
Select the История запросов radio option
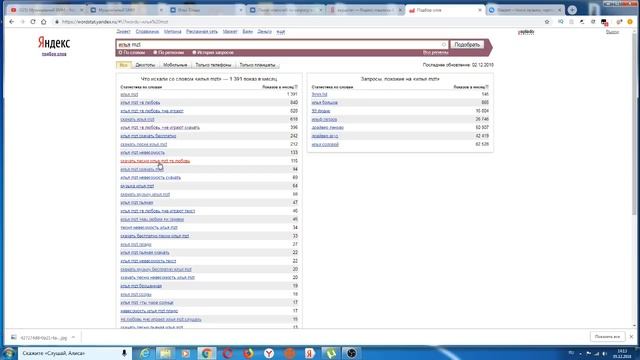point(213,53)
